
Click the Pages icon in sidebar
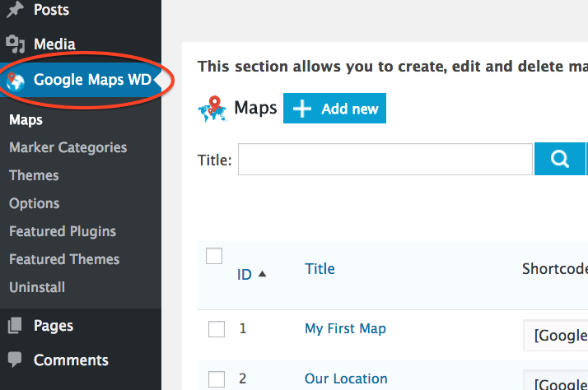tap(15, 325)
